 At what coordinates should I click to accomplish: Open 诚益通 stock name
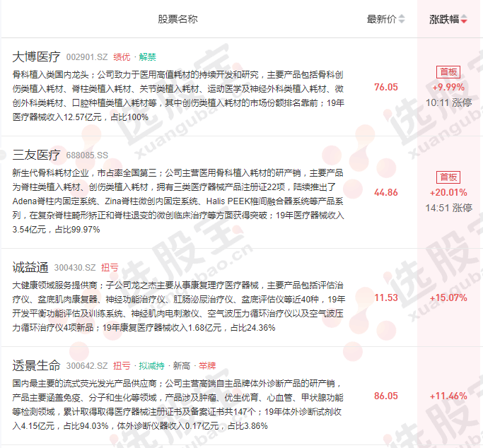pos(30,267)
